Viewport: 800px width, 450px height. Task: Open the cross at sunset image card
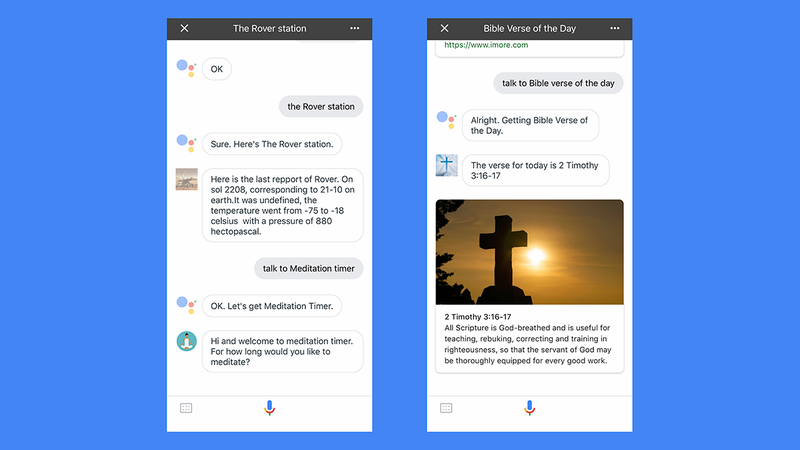click(x=530, y=252)
